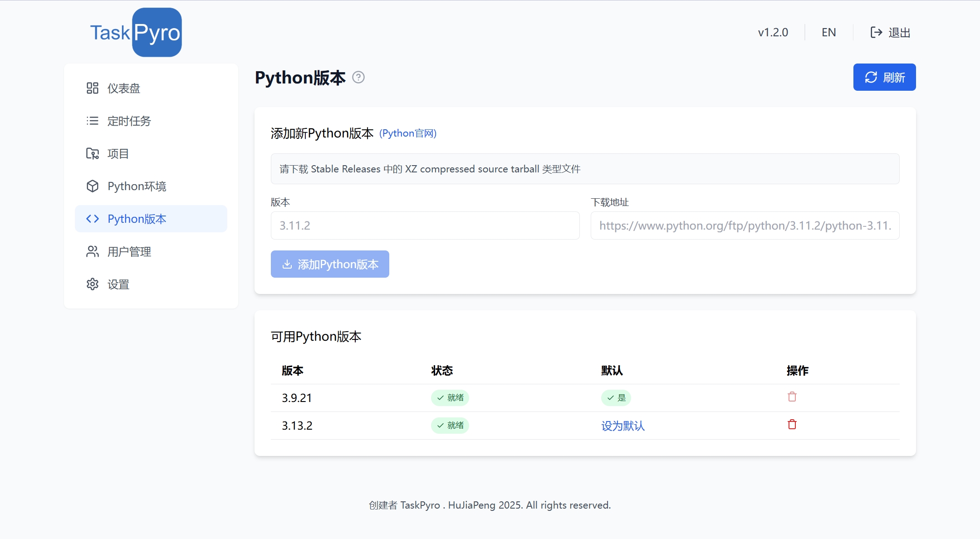Click the 添加Python版本 button

[330, 264]
